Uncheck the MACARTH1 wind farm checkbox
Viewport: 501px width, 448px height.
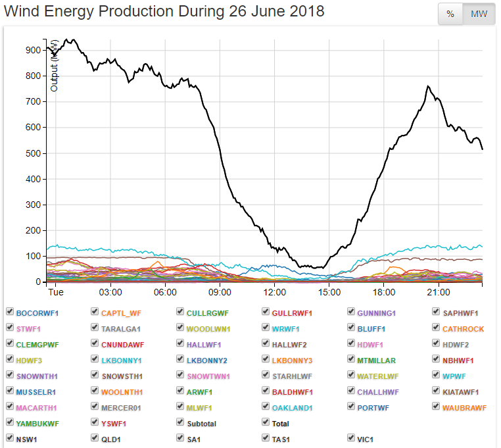coord(10,407)
